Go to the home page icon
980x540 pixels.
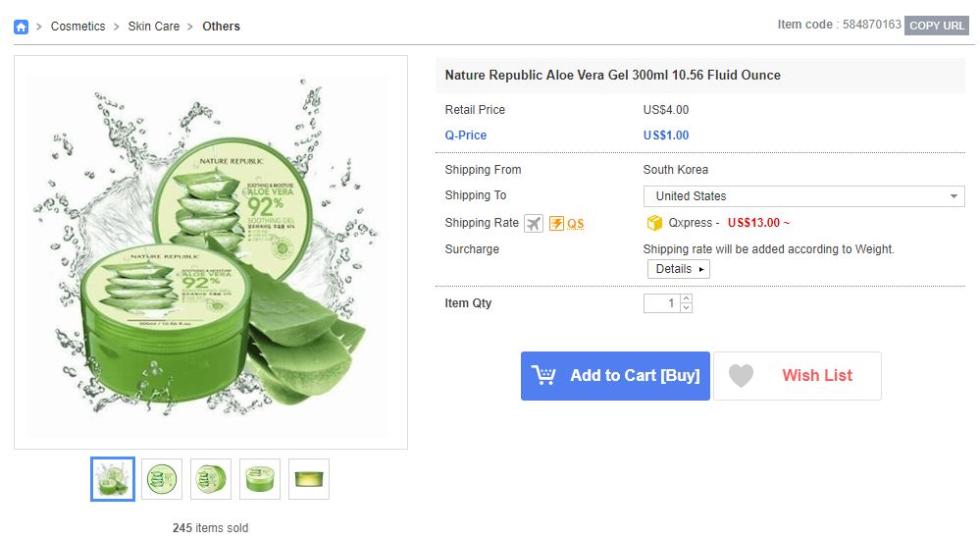pos(22,27)
